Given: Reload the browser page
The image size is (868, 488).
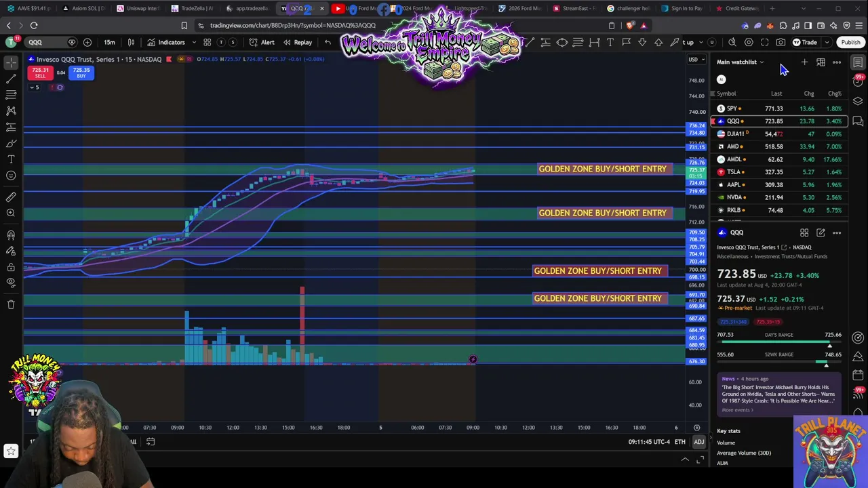Looking at the screenshot, I should point(34,26).
